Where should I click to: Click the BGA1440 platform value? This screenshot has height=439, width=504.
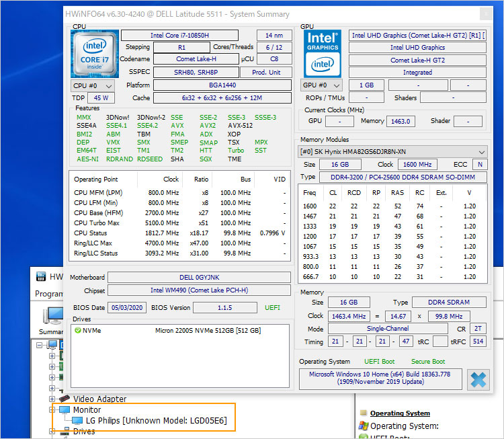coord(222,85)
